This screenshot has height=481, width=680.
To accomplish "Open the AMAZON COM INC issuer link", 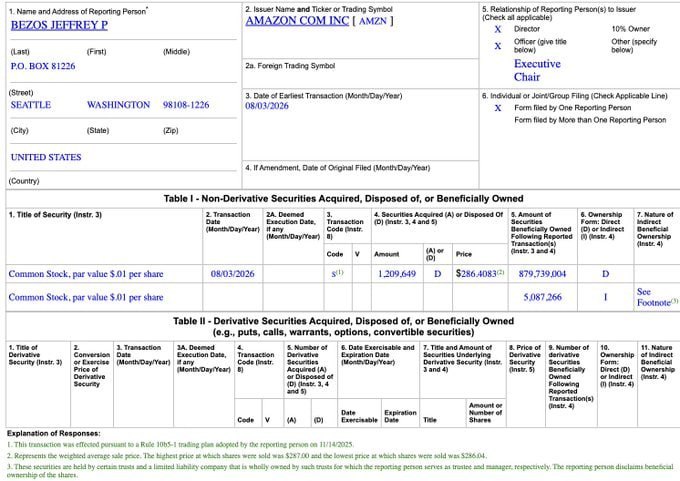I will (297, 21).
